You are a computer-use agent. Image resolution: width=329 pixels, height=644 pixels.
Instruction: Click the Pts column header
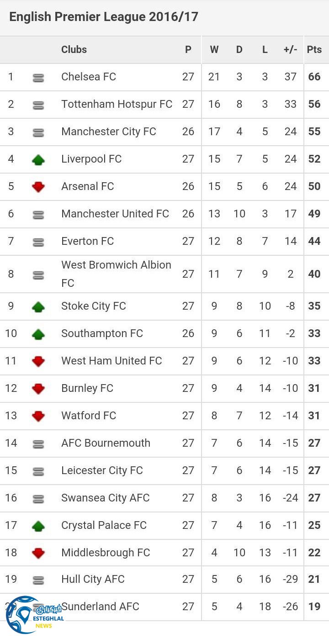click(x=314, y=49)
